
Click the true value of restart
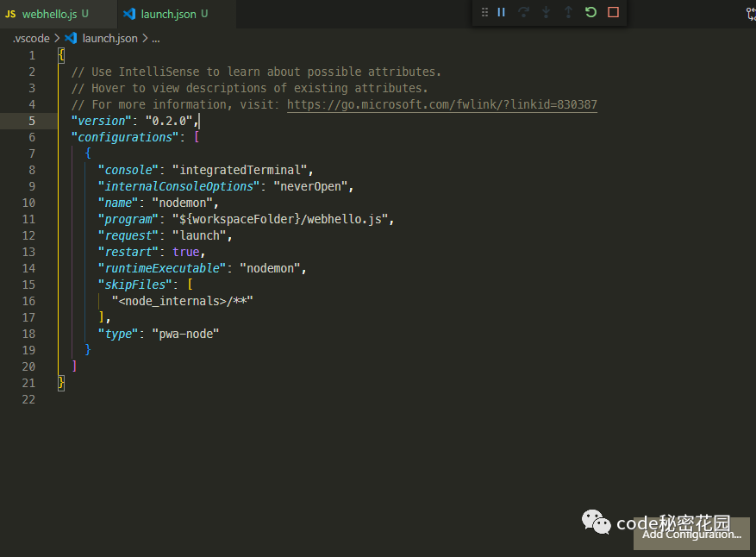(x=186, y=253)
